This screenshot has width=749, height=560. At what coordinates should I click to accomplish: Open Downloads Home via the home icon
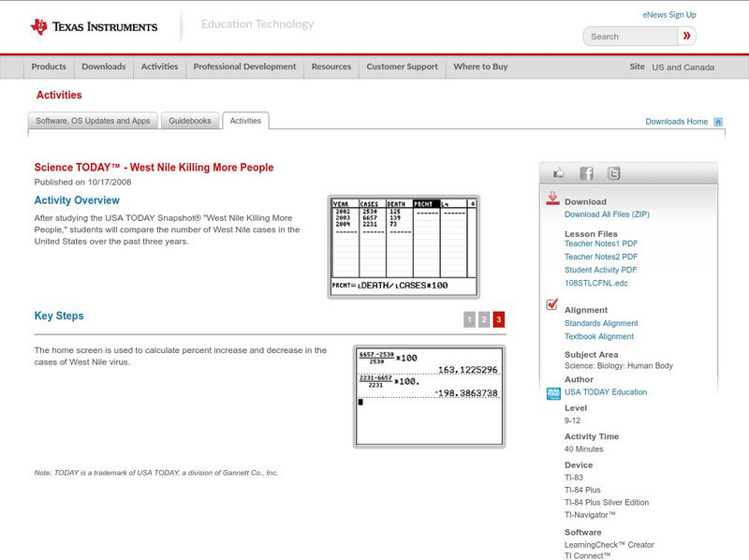coord(718,121)
